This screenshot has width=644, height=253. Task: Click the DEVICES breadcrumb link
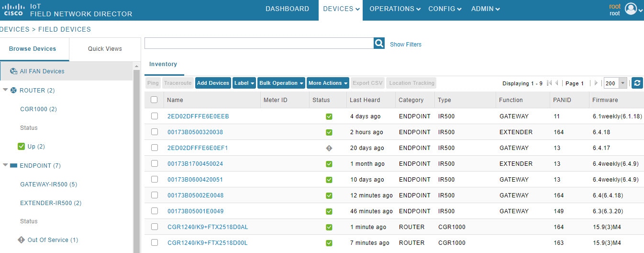tap(15, 29)
